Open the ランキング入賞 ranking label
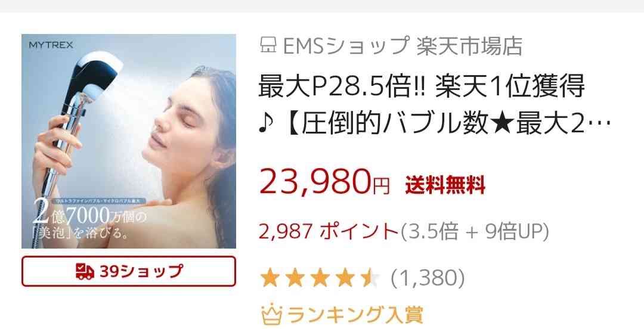Viewport: 644px width, 329px height. click(x=355, y=315)
